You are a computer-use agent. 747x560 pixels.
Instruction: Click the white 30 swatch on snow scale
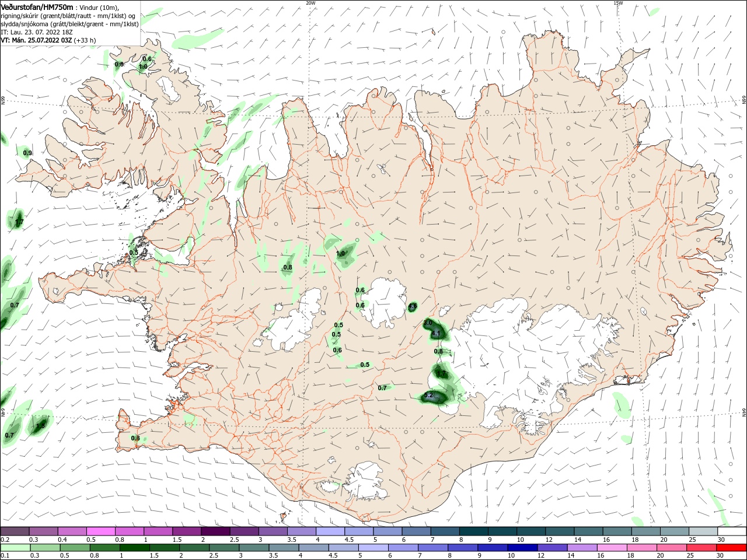click(731, 531)
